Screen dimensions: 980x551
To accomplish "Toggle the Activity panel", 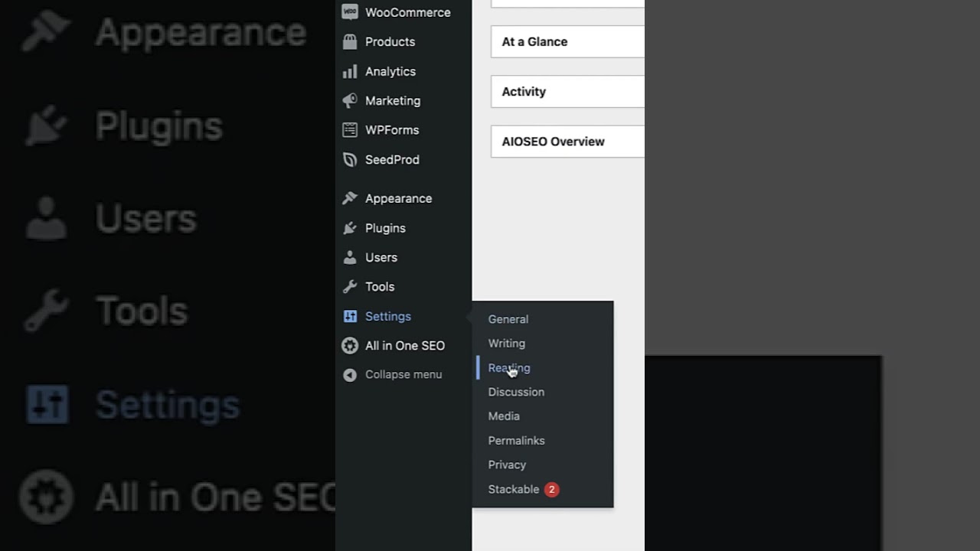I will pos(524,91).
